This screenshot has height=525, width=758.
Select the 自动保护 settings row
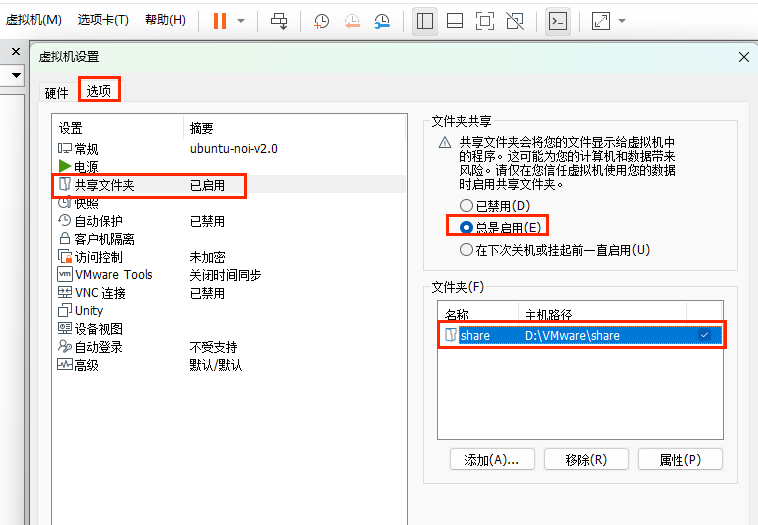click(228, 221)
